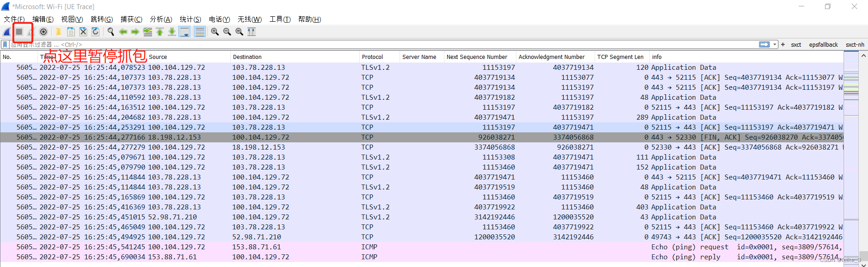Go forward in packet history
The width and height of the screenshot is (868, 267).
point(135,32)
